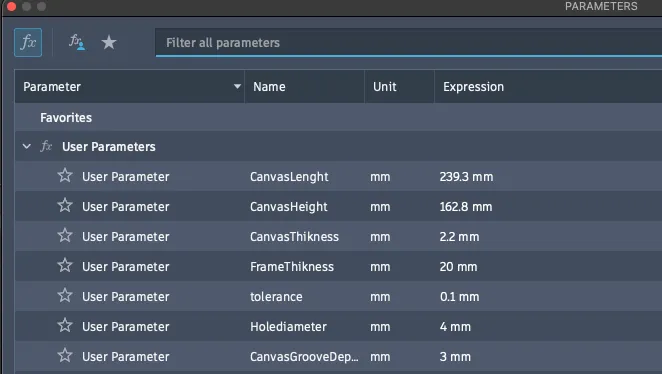Click the Parameter column header label
662x374 pixels.
pos(52,87)
